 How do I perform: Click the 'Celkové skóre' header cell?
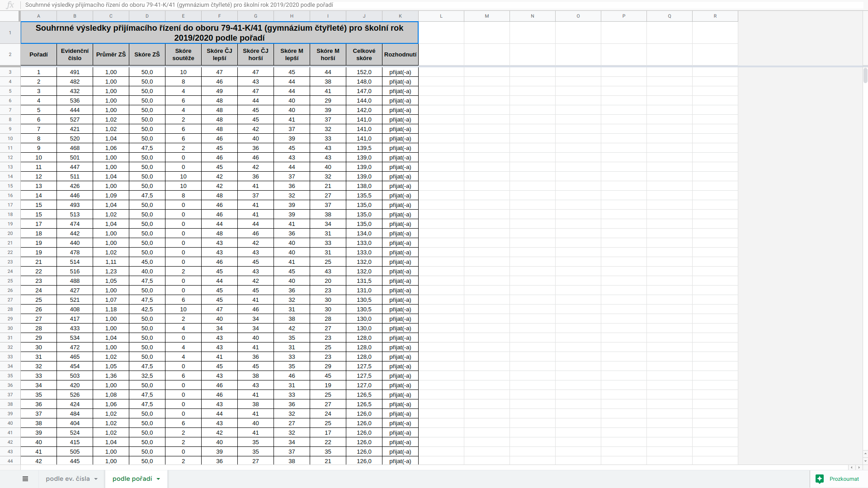click(364, 55)
